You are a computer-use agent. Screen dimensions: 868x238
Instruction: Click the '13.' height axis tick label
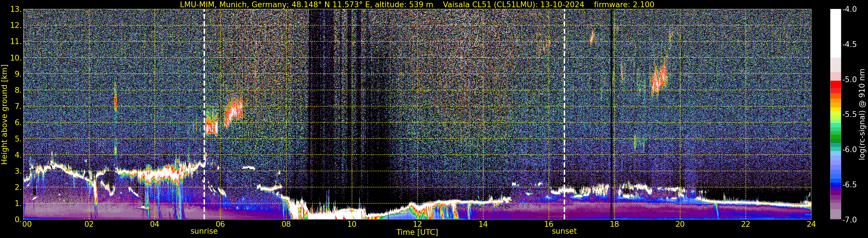coord(16,10)
